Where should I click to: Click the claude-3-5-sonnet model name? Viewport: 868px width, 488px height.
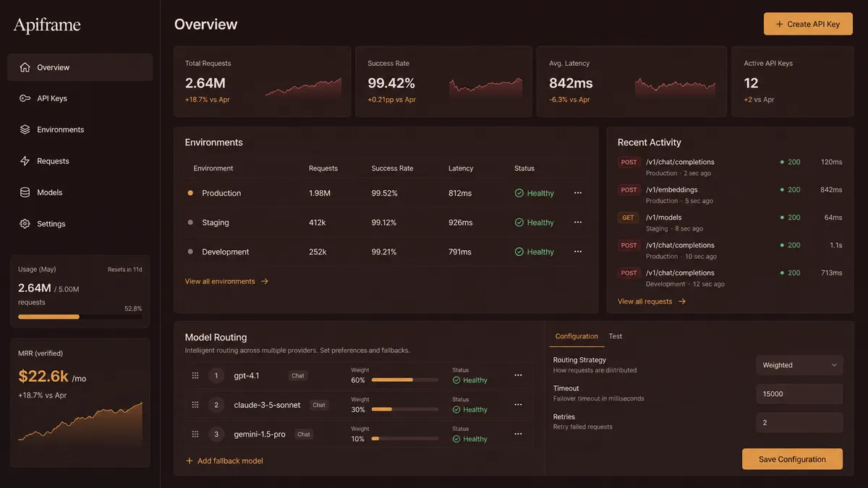coord(267,405)
